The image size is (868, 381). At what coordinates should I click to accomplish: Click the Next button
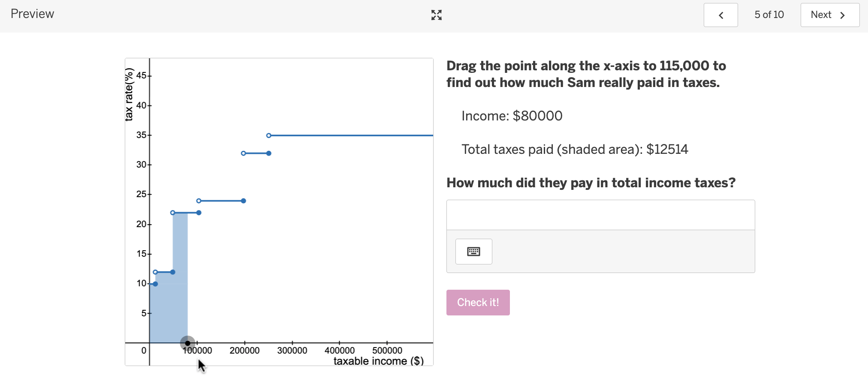(829, 15)
